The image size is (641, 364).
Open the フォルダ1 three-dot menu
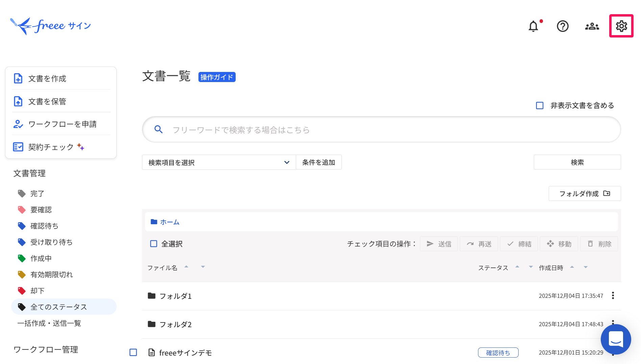point(613,296)
